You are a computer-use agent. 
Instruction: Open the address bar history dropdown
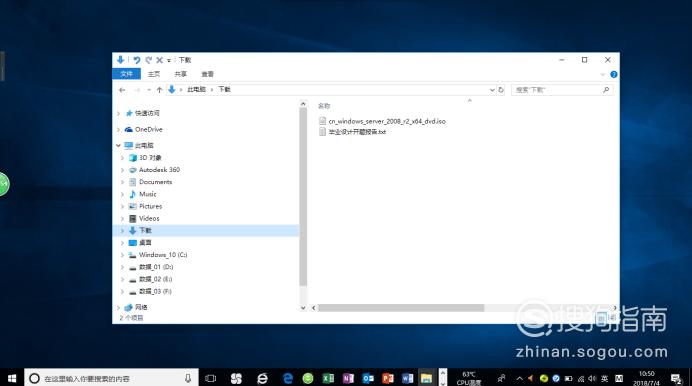pos(492,90)
